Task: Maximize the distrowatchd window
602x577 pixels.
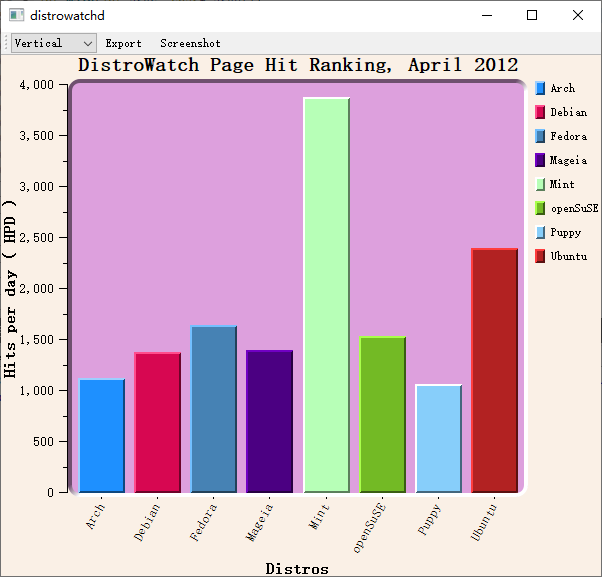Action: point(532,15)
